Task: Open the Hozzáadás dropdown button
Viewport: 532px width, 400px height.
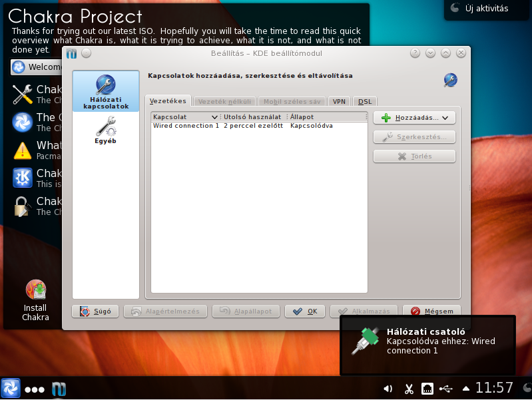Action: click(414, 118)
